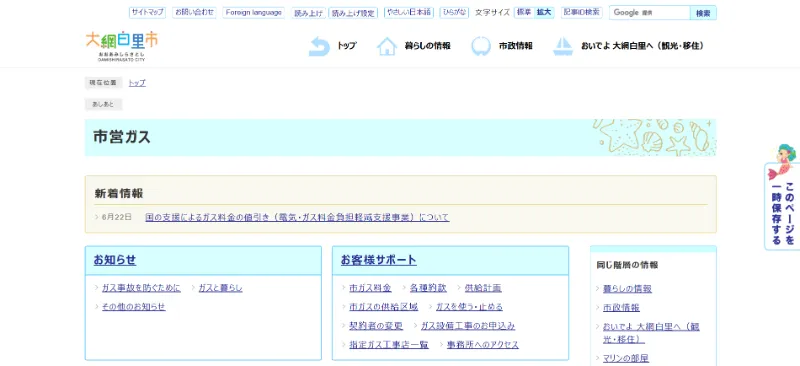The image size is (800, 366).
Task: Open the サイトマップ link
Action: tap(147, 12)
